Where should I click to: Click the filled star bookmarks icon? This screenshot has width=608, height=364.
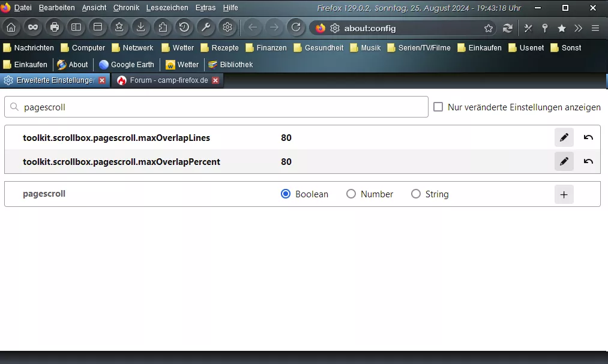click(x=562, y=28)
